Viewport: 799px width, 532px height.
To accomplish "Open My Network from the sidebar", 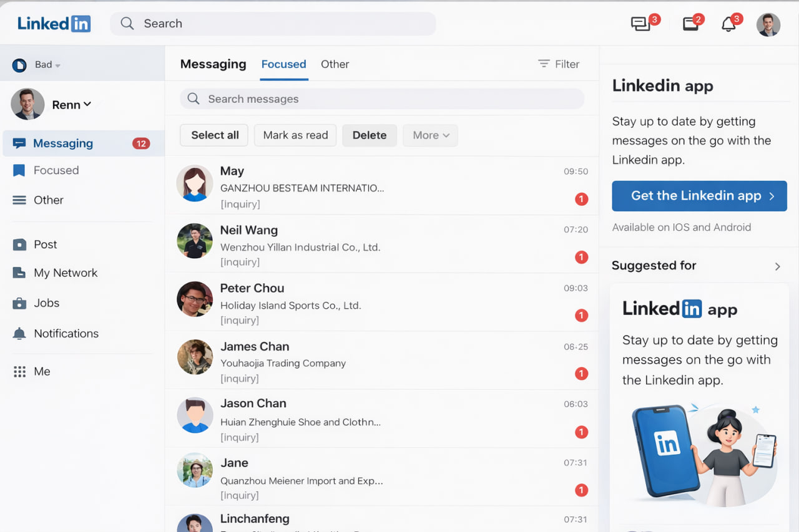I will tap(66, 273).
